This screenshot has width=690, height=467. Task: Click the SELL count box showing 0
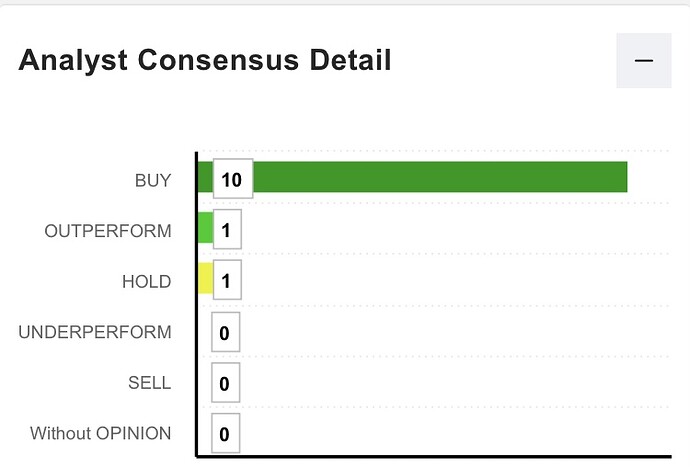(226, 384)
